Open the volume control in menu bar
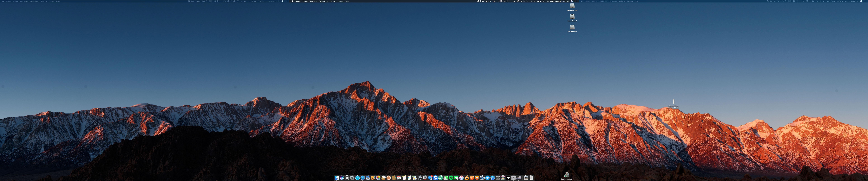The width and height of the screenshot is (868, 181). click(x=534, y=1)
